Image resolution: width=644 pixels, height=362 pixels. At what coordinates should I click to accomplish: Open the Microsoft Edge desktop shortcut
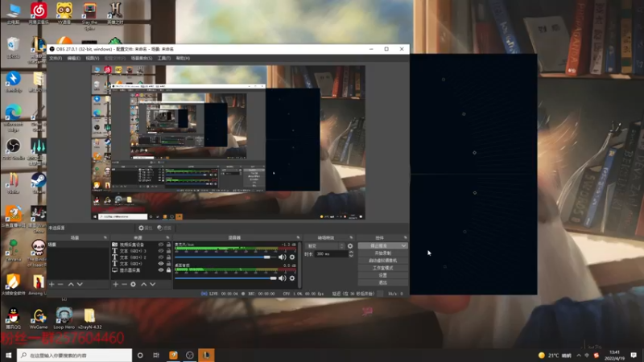coord(13,117)
